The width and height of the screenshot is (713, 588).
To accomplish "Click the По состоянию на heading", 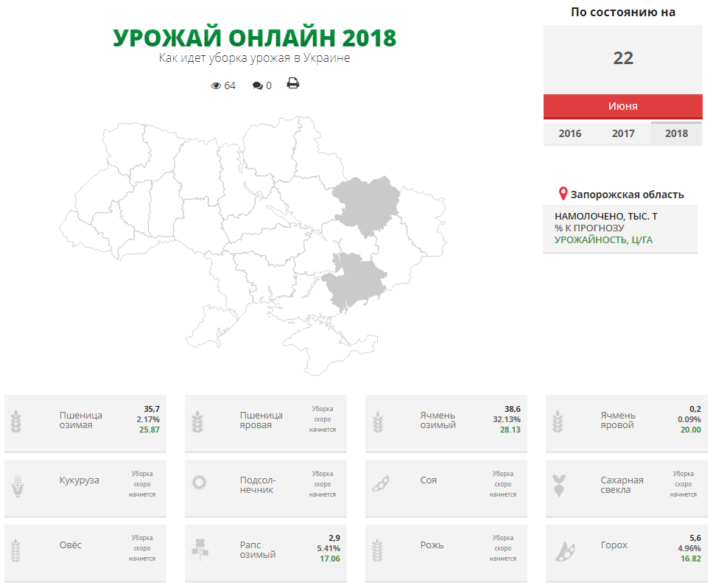I will [623, 13].
